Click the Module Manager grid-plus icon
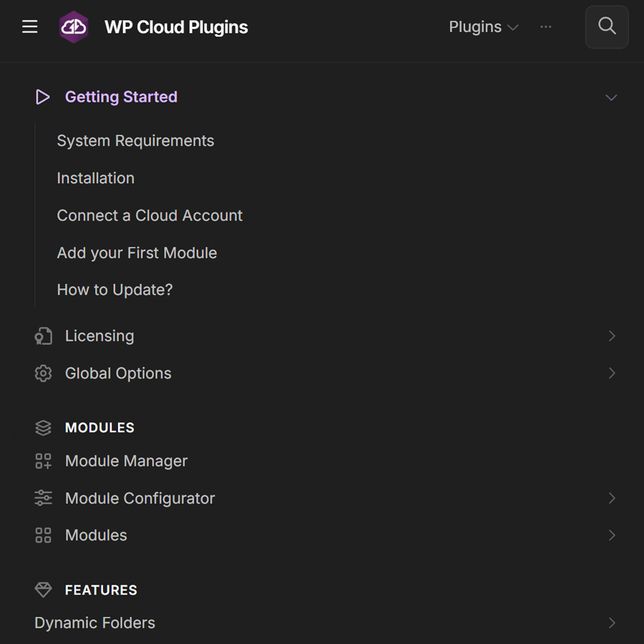The height and width of the screenshot is (644, 644). [x=43, y=462]
